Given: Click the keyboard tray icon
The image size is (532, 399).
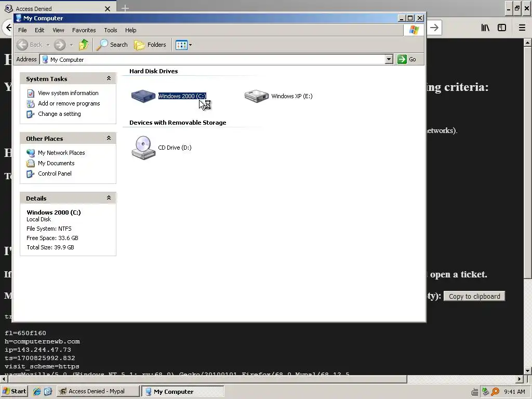Looking at the screenshot, I should (x=475, y=392).
